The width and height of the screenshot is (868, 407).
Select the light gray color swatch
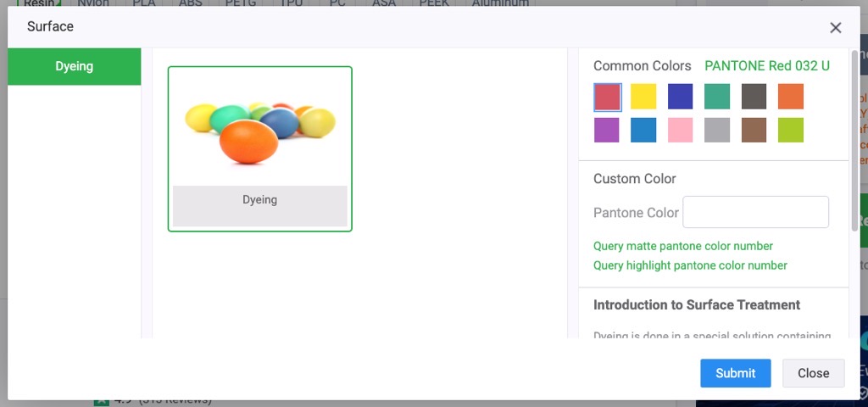[717, 130]
